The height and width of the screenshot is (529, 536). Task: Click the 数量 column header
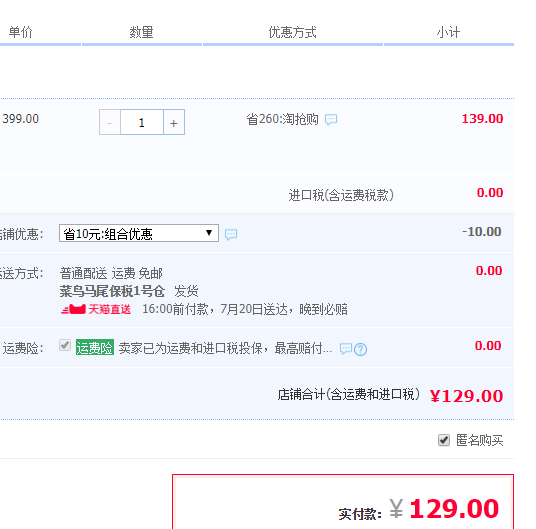[x=141, y=32]
